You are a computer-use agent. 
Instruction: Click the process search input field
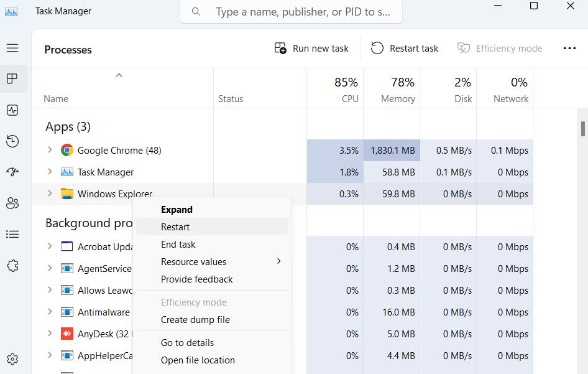[x=291, y=12]
